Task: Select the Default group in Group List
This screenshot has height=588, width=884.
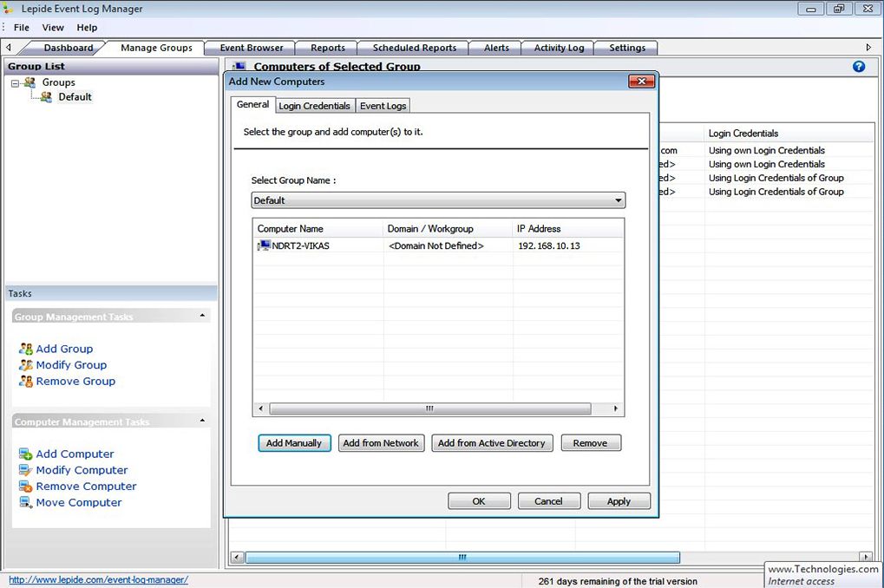Action: tap(75, 97)
